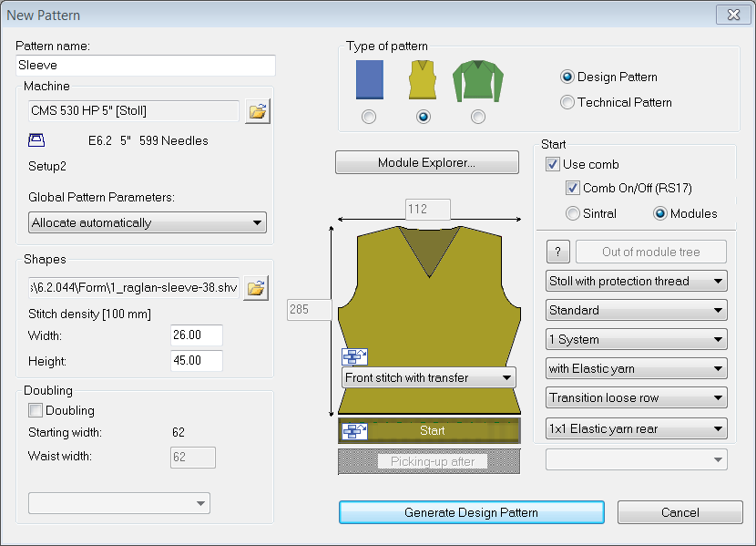Click module icon above Front stitch dropdown
The width and height of the screenshot is (756, 546).
tap(354, 357)
